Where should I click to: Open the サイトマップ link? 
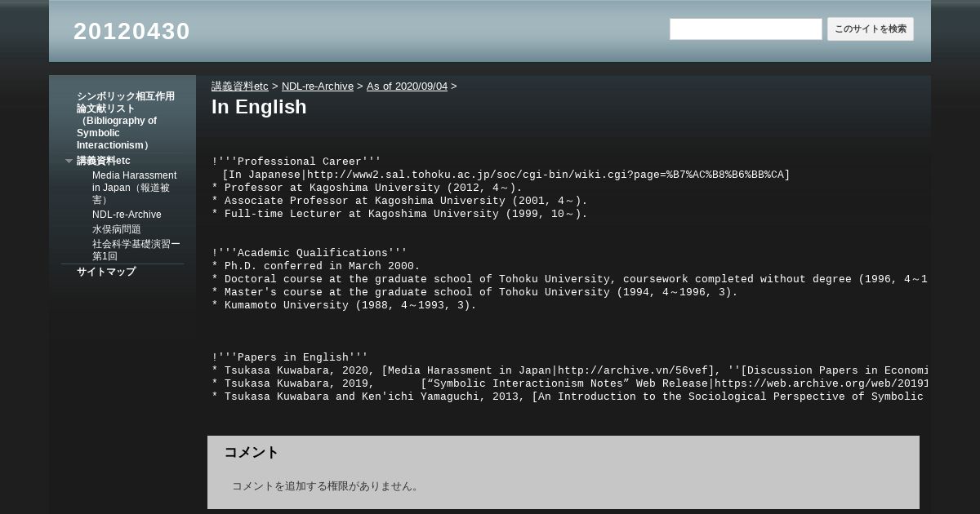tap(106, 272)
